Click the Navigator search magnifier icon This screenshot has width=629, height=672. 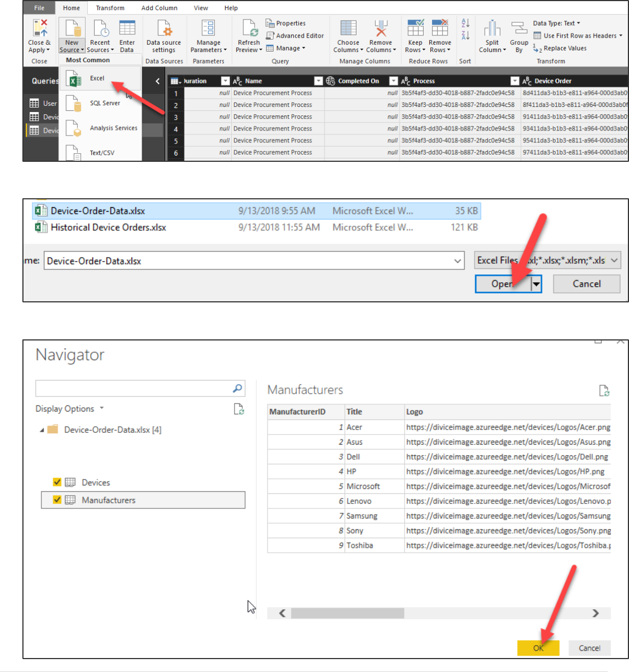(x=238, y=388)
